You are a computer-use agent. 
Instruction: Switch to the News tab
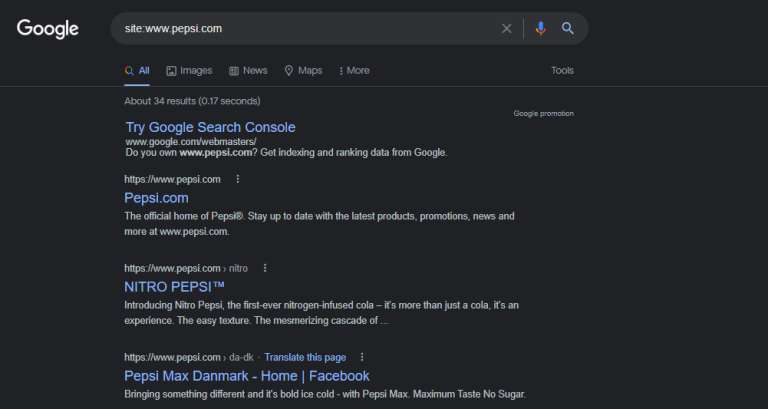coord(248,71)
